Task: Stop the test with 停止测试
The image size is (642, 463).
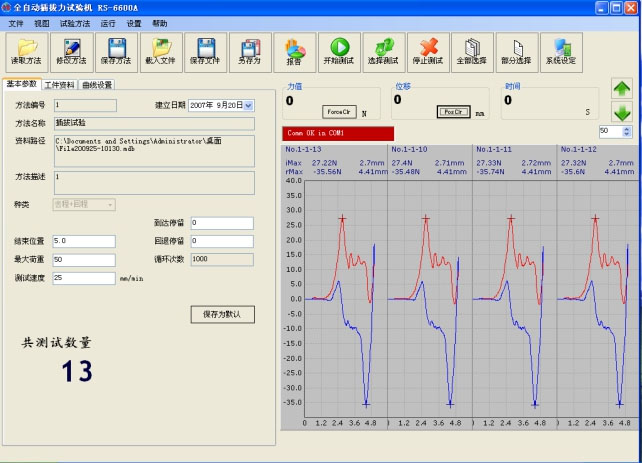Action: pyautogui.click(x=427, y=48)
